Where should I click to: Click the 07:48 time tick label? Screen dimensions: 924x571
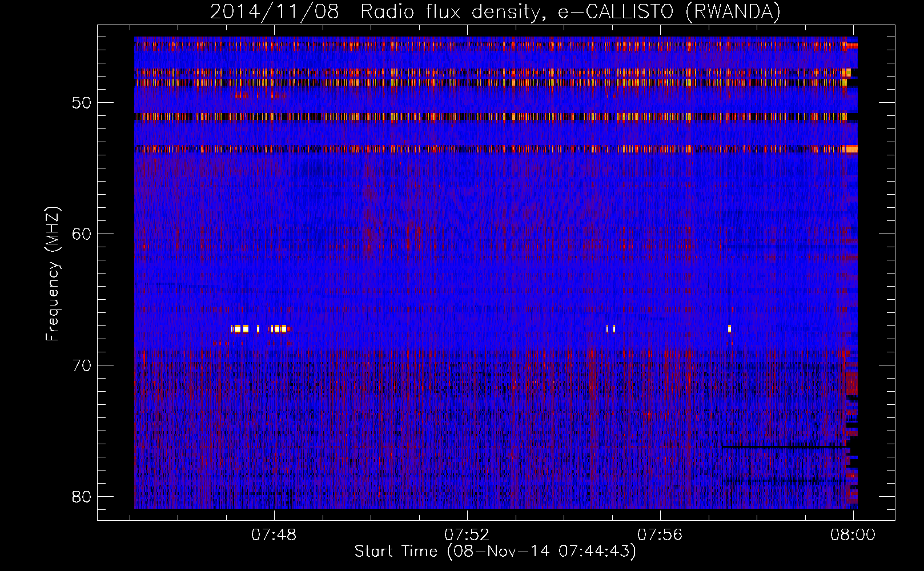coord(274,535)
